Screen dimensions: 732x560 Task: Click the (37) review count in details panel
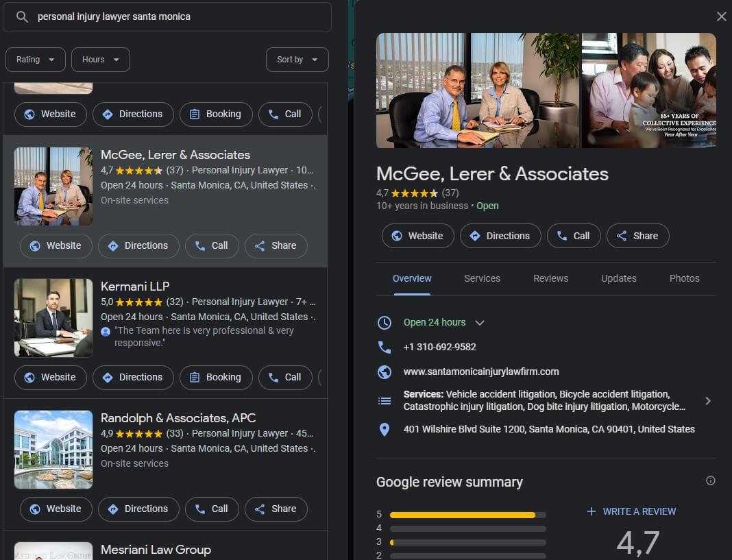tap(450, 193)
